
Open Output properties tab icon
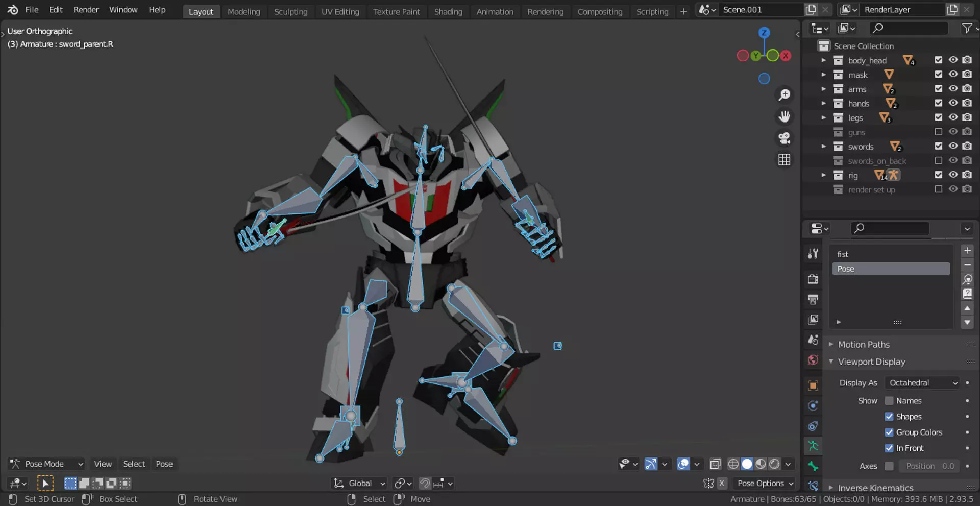[x=813, y=299]
